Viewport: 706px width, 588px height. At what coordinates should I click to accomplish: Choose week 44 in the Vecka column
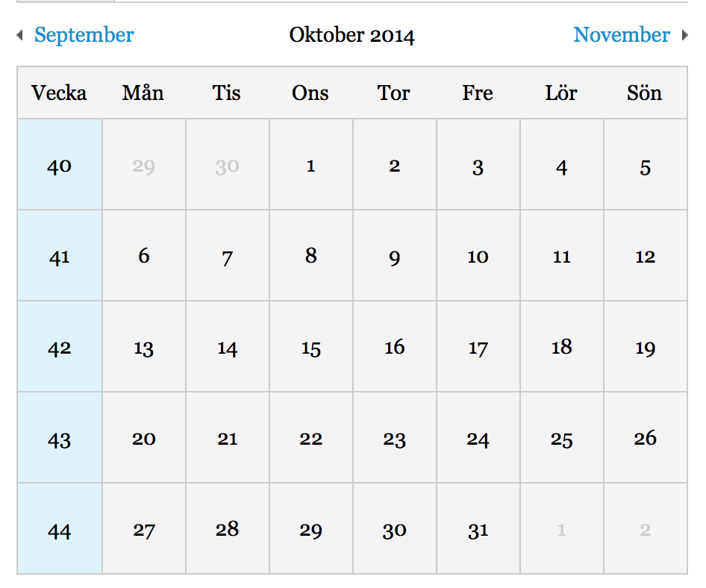(x=60, y=528)
